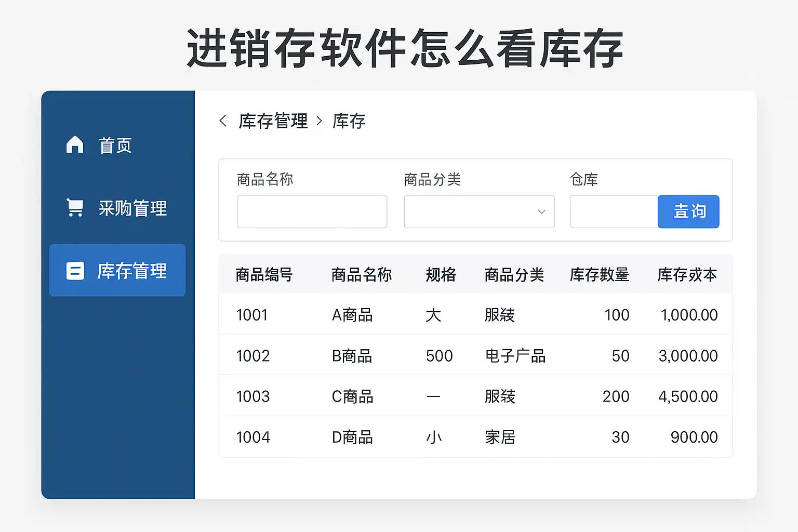Click C商品 in the table
The image size is (798, 532).
coord(353,396)
